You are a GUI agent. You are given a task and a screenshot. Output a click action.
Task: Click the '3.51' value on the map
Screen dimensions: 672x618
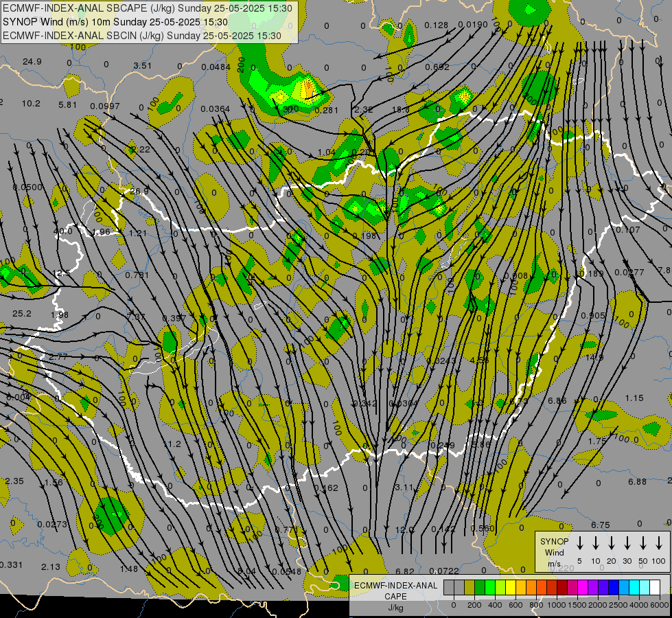142,66
